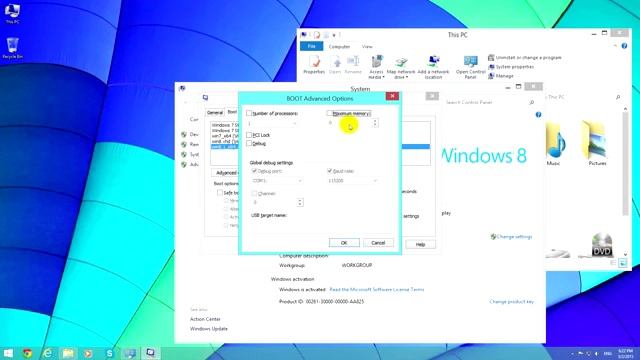Open Read the Microsoft Software License Terms link

click(377, 289)
